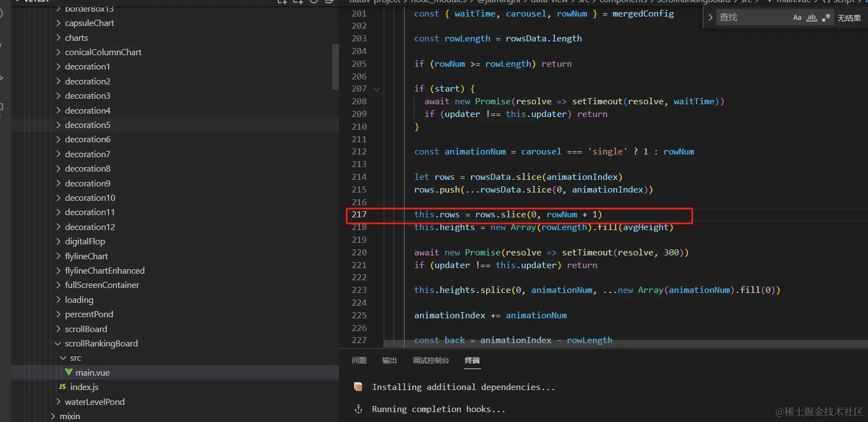The height and width of the screenshot is (422, 868).
Task: Select the decoration5 folder row
Action: coord(175,125)
